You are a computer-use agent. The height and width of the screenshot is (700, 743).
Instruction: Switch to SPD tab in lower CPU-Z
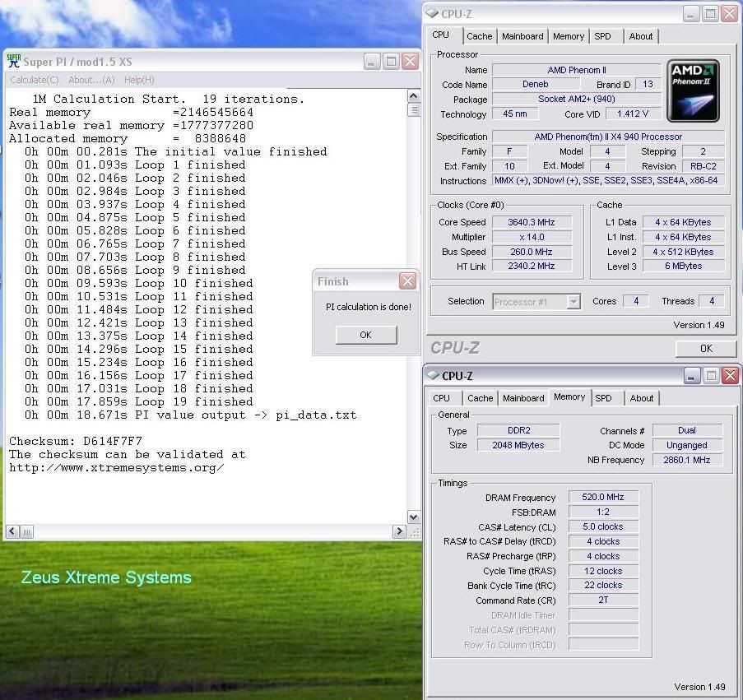(x=603, y=398)
